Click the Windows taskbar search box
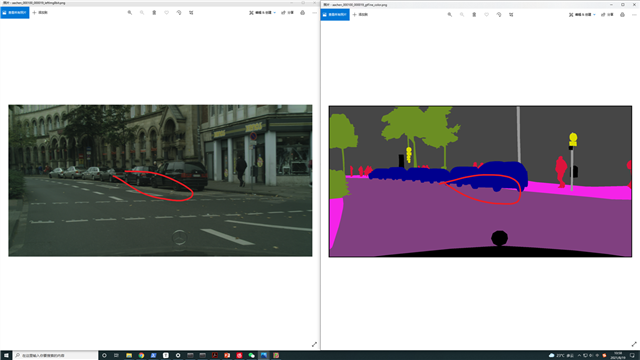Image resolution: width=640 pixels, height=360 pixels. tap(56, 356)
